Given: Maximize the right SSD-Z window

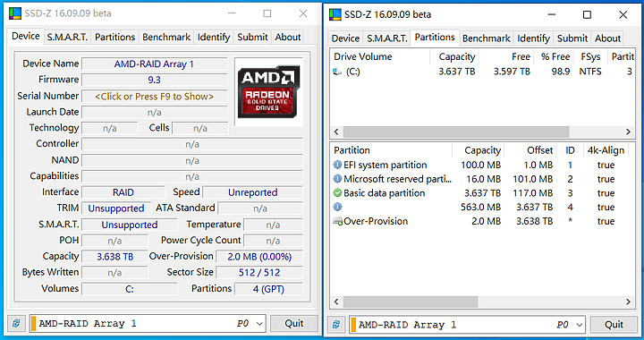Looking at the screenshot, I should coord(588,15).
